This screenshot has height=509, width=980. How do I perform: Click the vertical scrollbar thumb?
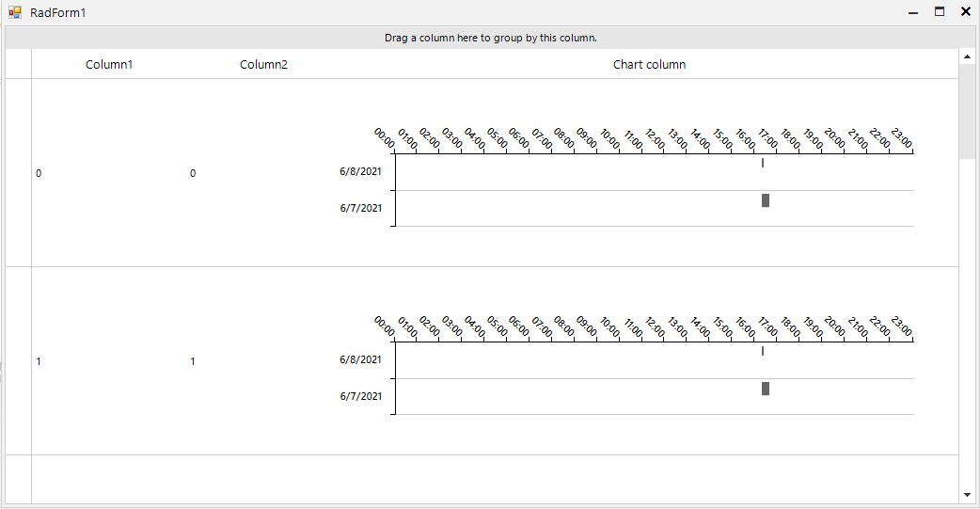(967, 111)
